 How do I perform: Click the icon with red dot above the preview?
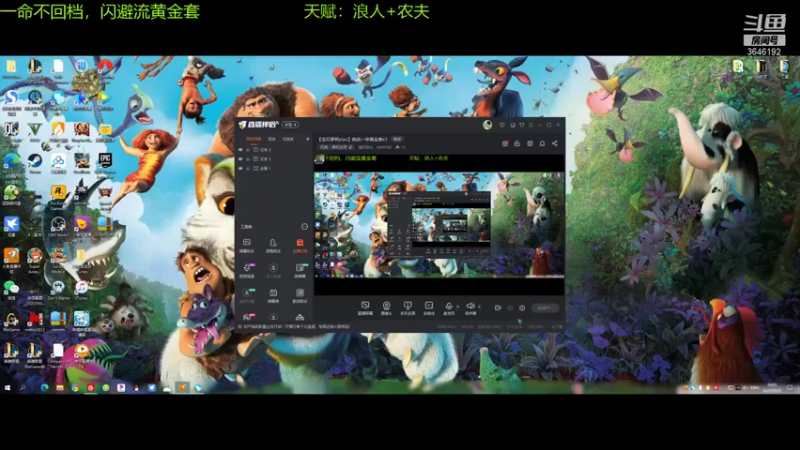point(505,143)
